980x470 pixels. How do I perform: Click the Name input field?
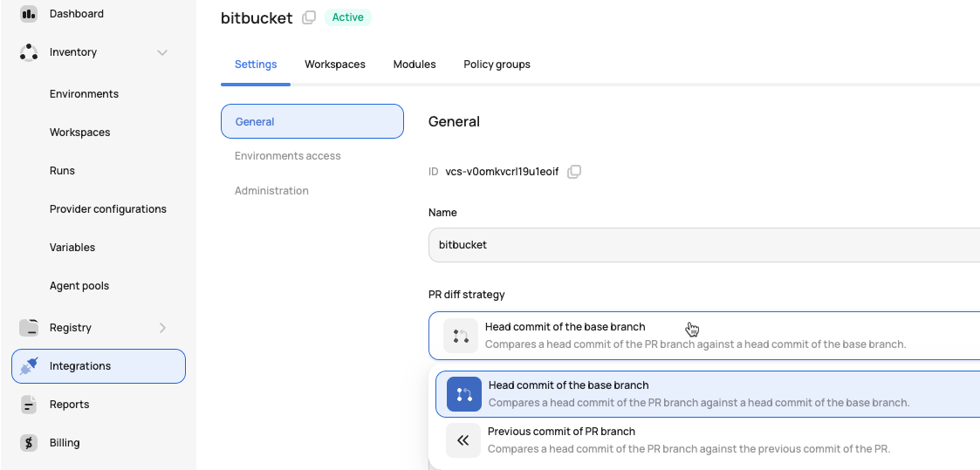click(x=703, y=245)
